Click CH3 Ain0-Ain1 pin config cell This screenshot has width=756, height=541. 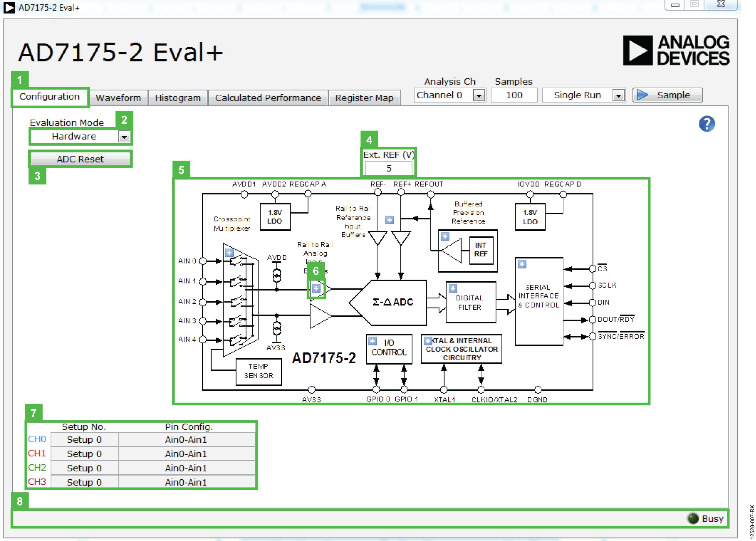[187, 482]
